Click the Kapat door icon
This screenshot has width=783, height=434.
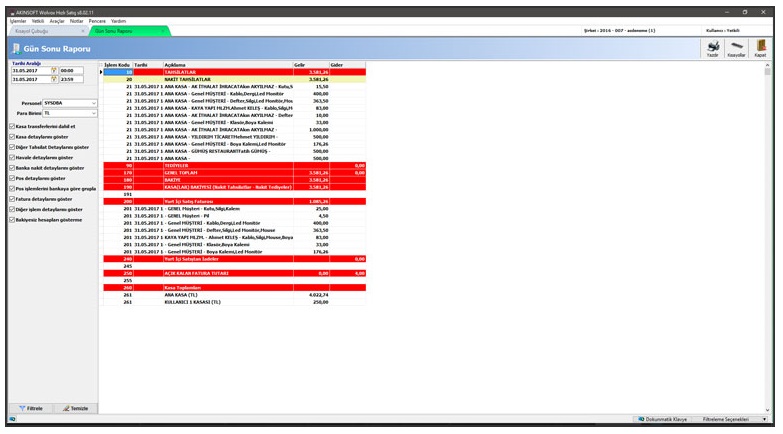pyautogui.click(x=761, y=46)
